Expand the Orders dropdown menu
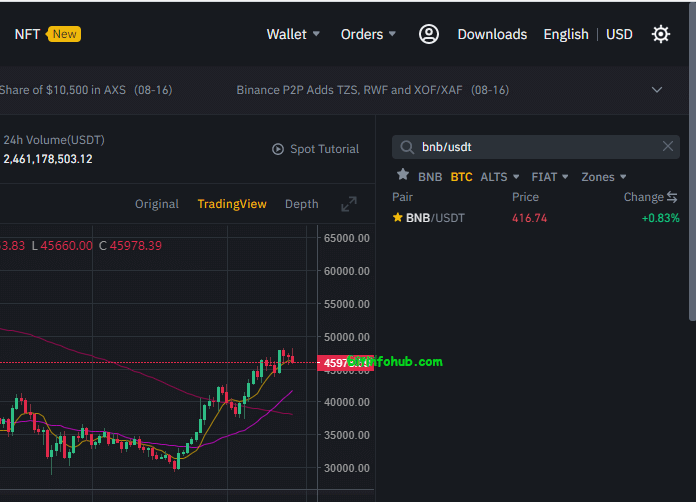 368,34
